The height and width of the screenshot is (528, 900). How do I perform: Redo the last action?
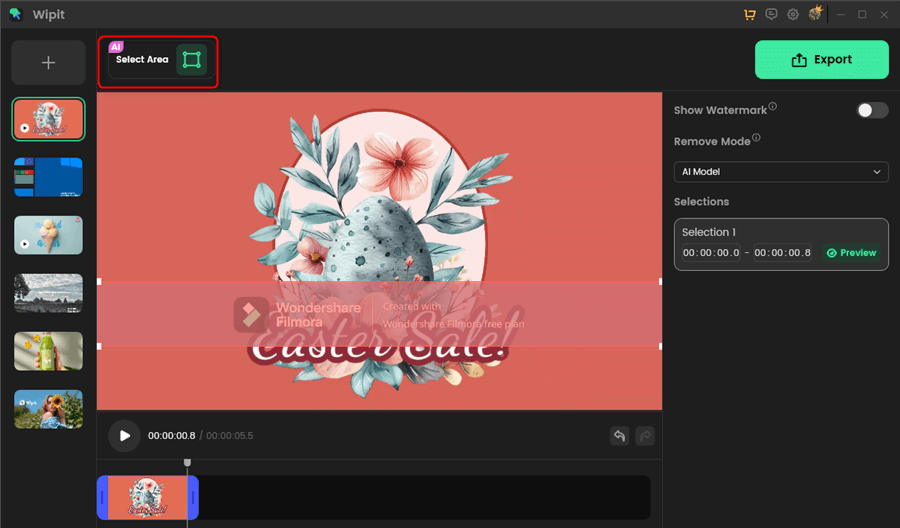pos(645,436)
